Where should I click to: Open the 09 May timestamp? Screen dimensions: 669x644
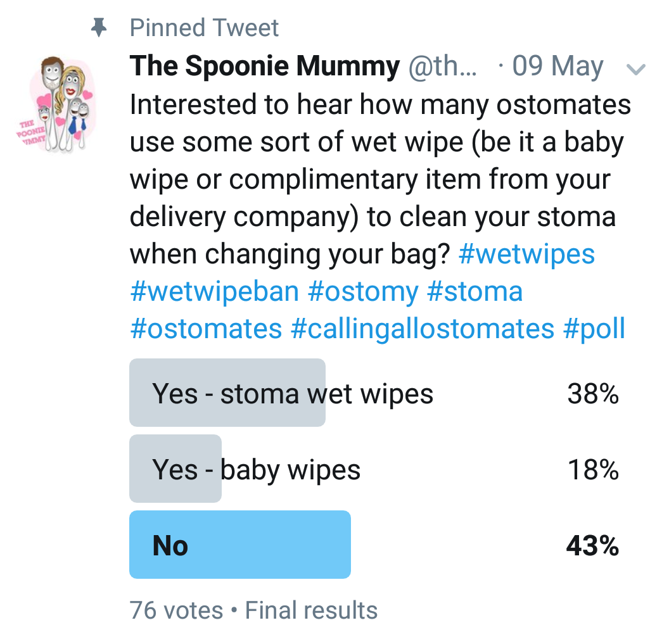pyautogui.click(x=557, y=66)
